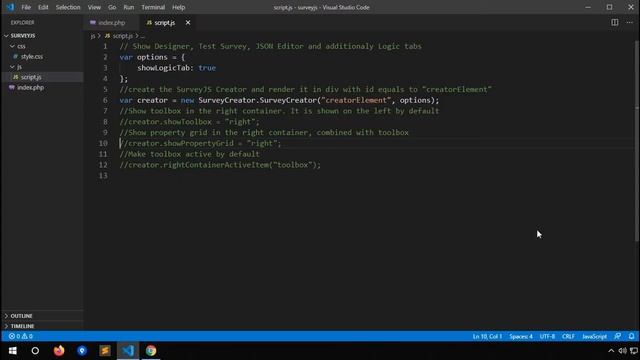Click the EXPLORER panel header
The height and width of the screenshot is (360, 640).
pyautogui.click(x=22, y=23)
